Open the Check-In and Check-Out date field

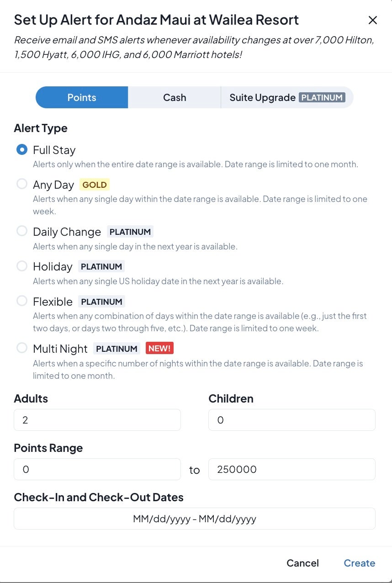195,519
